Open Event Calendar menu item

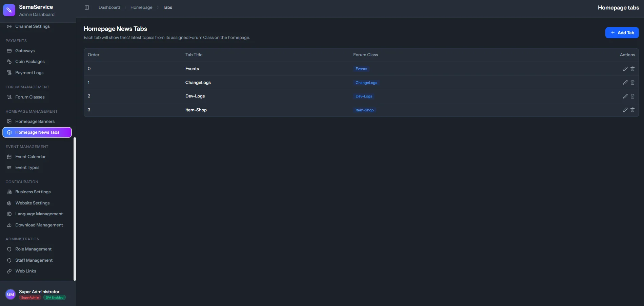pos(37,157)
